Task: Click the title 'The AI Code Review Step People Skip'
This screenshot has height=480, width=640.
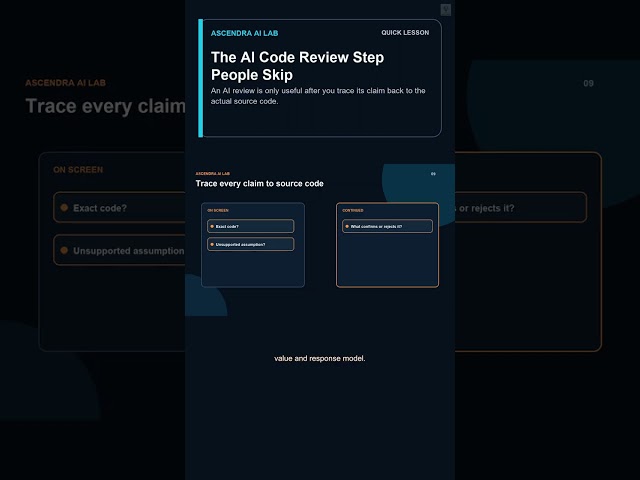Action: pyautogui.click(x=297, y=66)
